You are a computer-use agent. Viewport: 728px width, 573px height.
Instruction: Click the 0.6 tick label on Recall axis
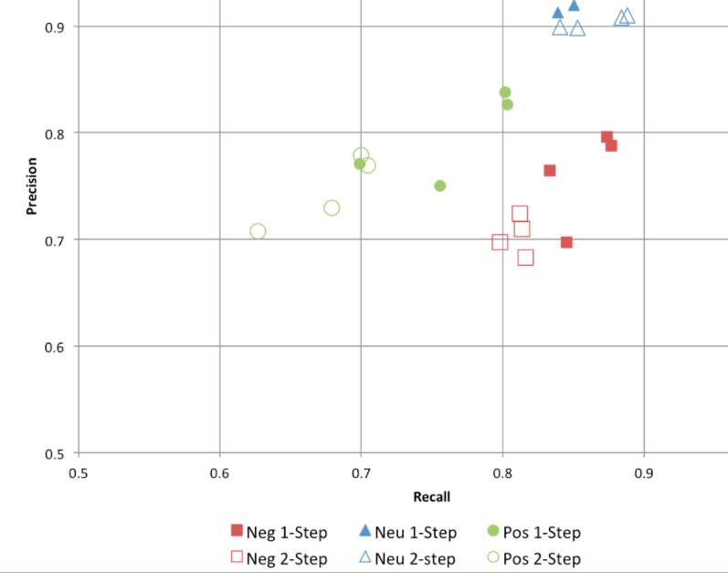[x=219, y=473]
